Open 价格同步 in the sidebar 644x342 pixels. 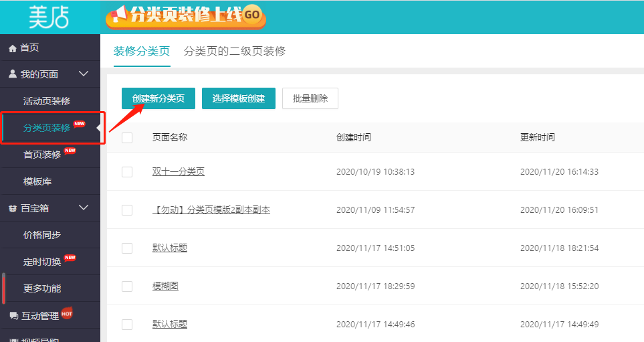[42, 235]
